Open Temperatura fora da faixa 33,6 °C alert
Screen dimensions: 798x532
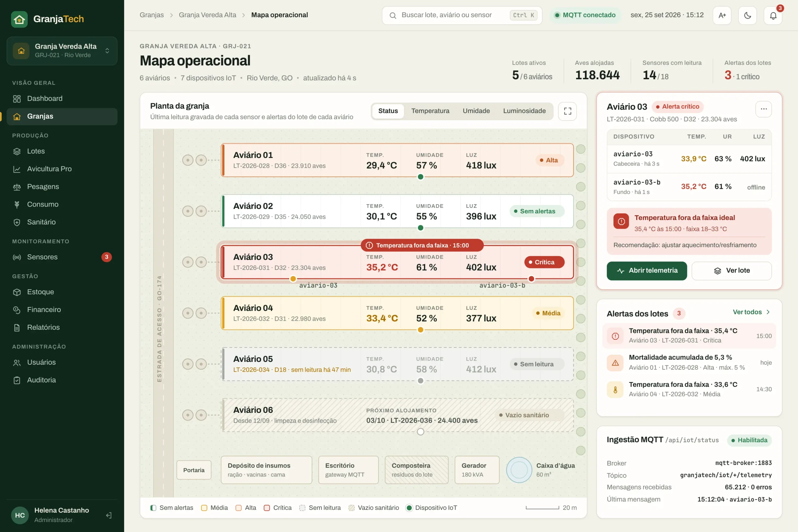point(689,389)
